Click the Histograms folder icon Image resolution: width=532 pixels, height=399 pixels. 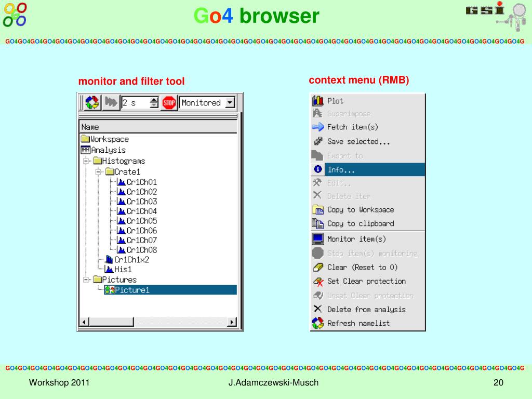(97, 161)
